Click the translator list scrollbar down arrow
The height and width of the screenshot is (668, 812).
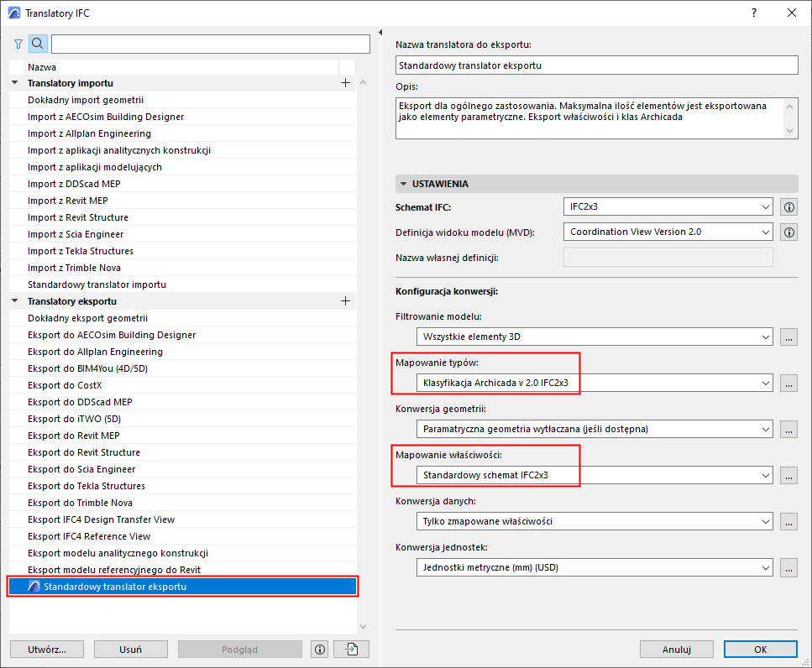363,627
